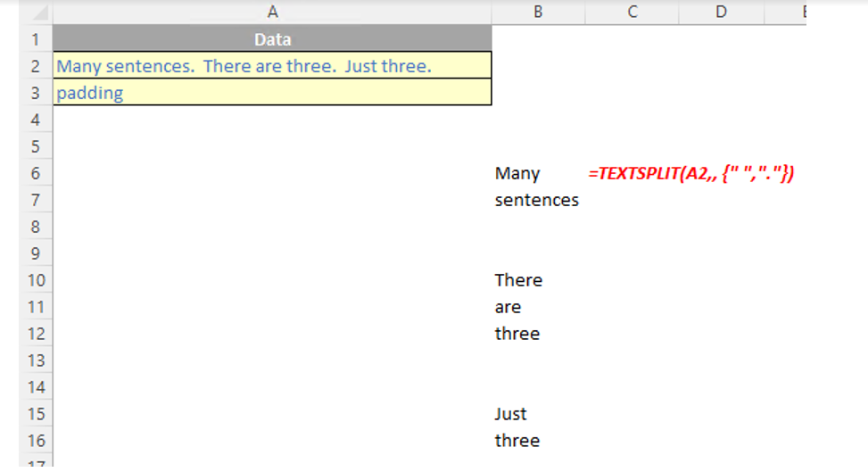Select row 4 header

pyautogui.click(x=36, y=120)
